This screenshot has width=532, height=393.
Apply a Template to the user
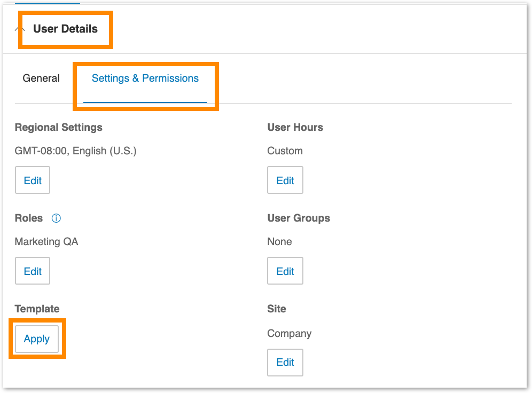pyautogui.click(x=36, y=339)
